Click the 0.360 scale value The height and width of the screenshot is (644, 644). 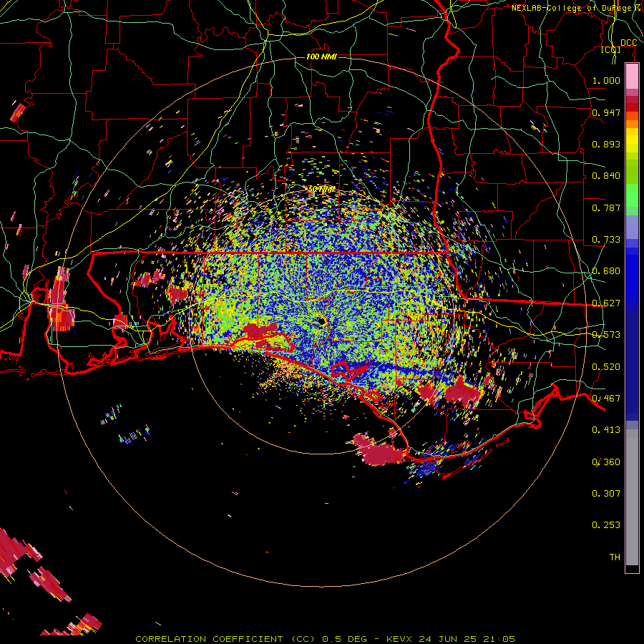(x=606, y=462)
